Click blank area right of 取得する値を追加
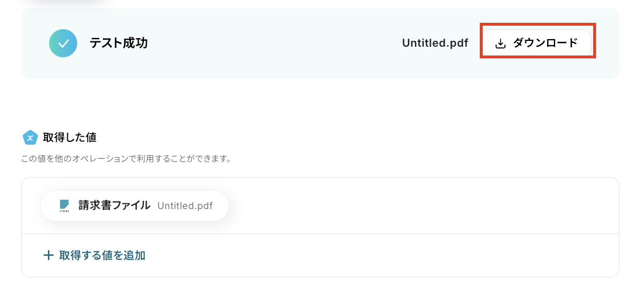The width and height of the screenshot is (644, 285). (380, 255)
